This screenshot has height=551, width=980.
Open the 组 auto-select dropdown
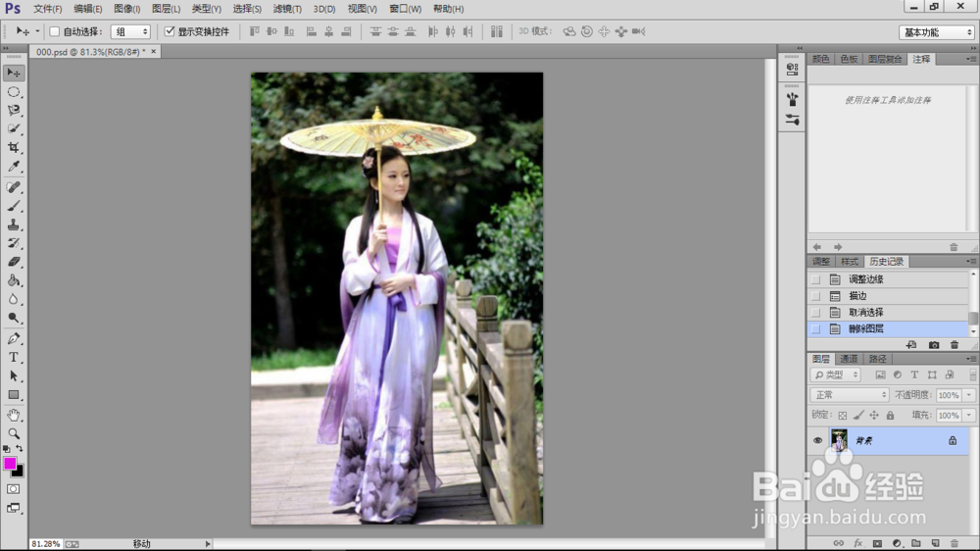(x=130, y=31)
